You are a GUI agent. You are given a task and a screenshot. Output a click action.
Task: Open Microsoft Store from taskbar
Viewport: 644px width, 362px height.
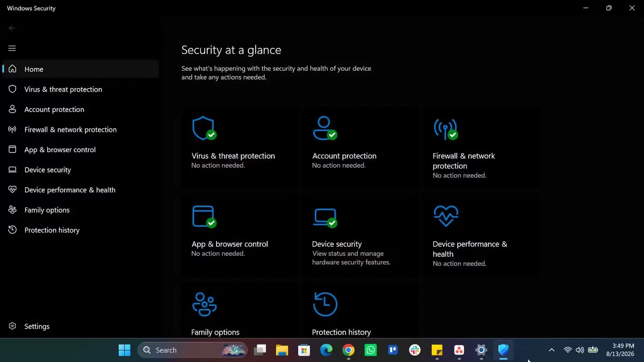(304, 350)
